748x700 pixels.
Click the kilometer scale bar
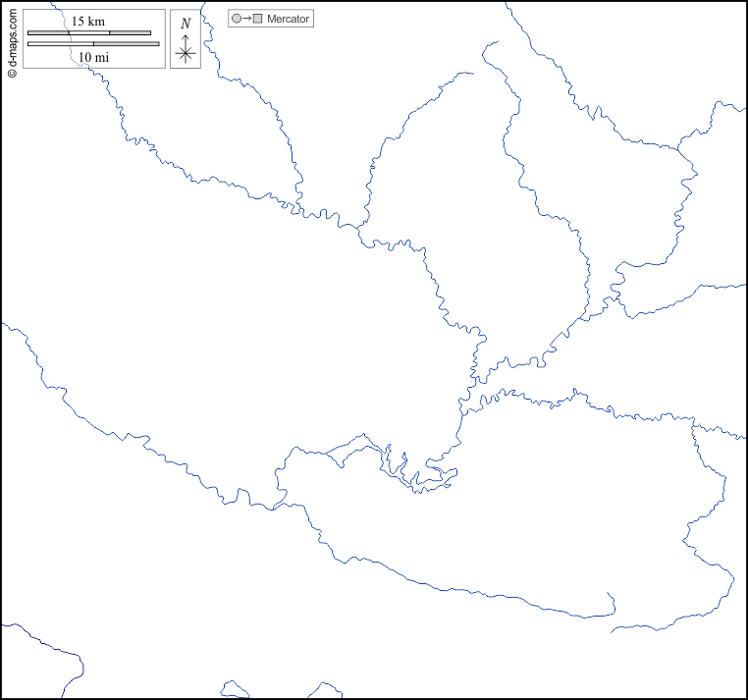pos(89,32)
